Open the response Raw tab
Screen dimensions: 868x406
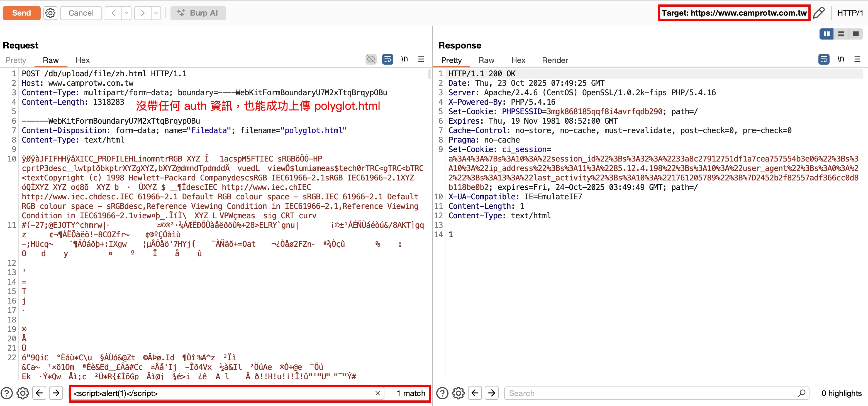point(486,60)
